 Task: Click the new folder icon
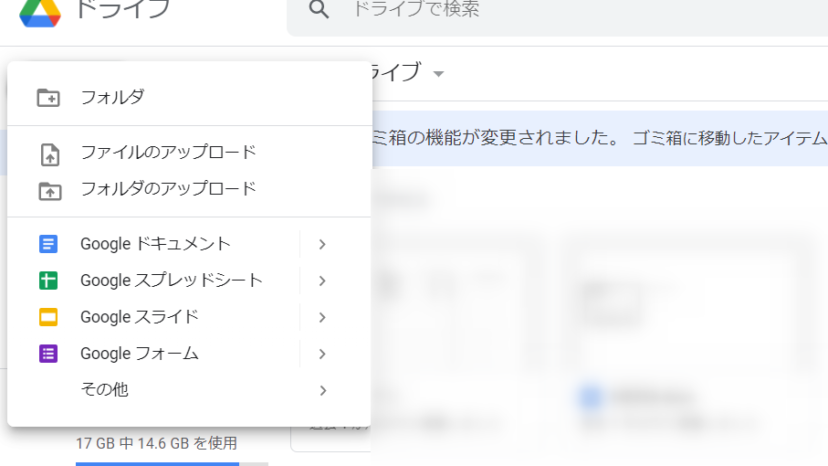pyautogui.click(x=48, y=97)
